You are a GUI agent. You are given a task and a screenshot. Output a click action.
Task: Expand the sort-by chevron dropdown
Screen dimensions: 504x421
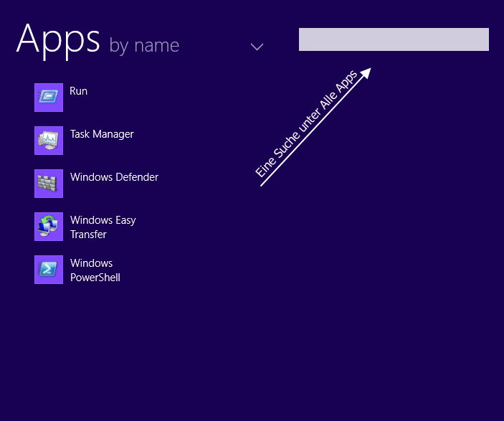click(257, 47)
